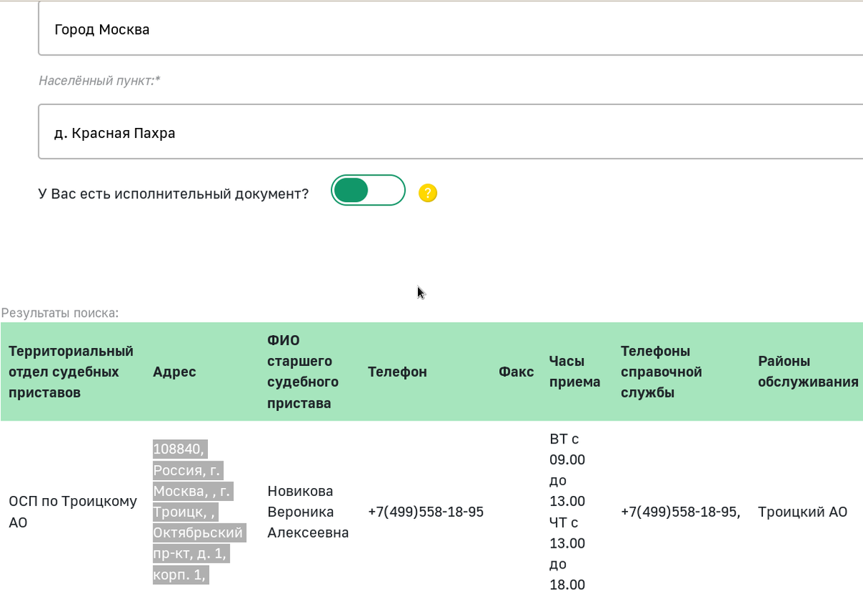Select the text У Вас есть исполнительный документ?
Viewport: 863px width, 616px height.
point(173,193)
